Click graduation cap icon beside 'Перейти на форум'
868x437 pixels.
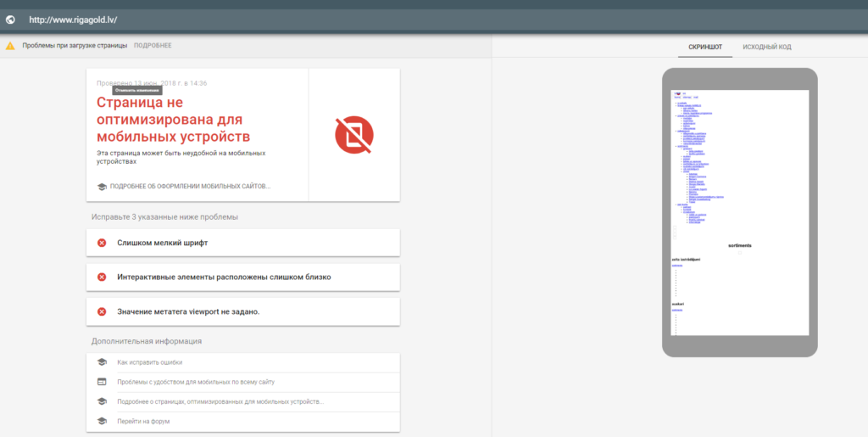coord(102,421)
